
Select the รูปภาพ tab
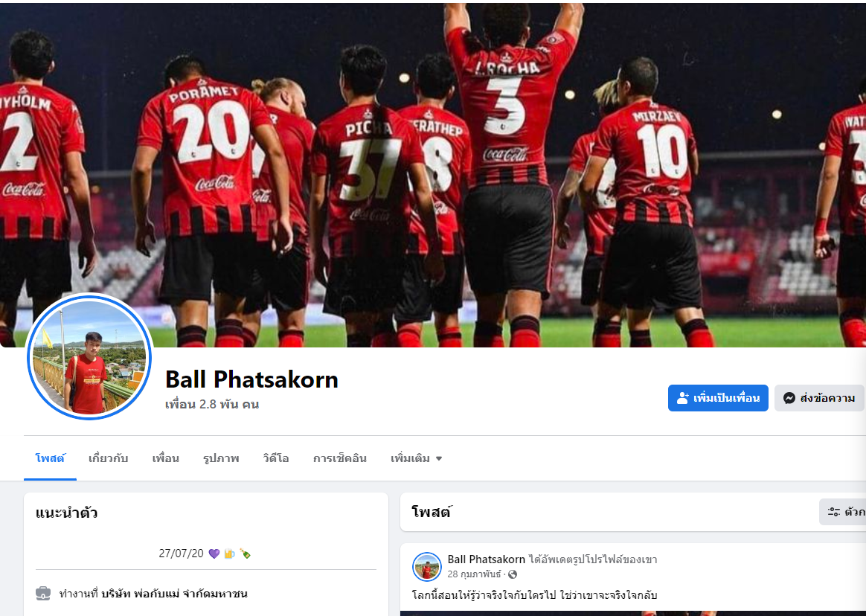[221, 458]
